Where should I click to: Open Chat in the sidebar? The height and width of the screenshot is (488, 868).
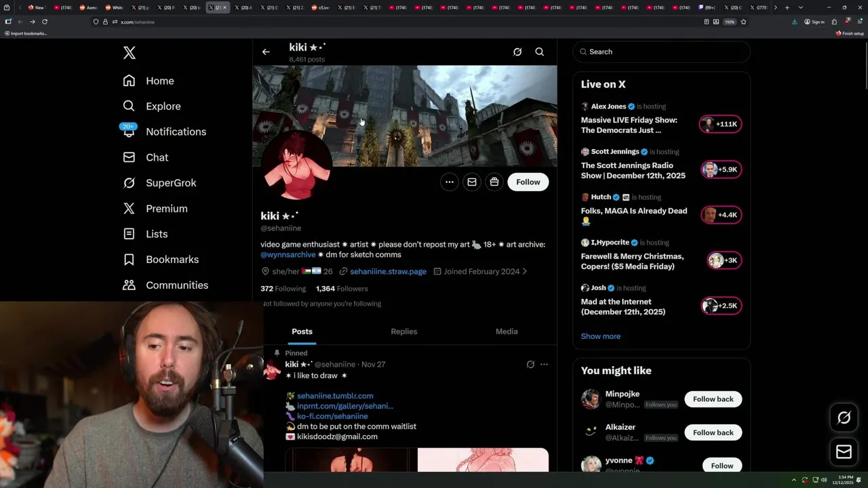click(145, 157)
